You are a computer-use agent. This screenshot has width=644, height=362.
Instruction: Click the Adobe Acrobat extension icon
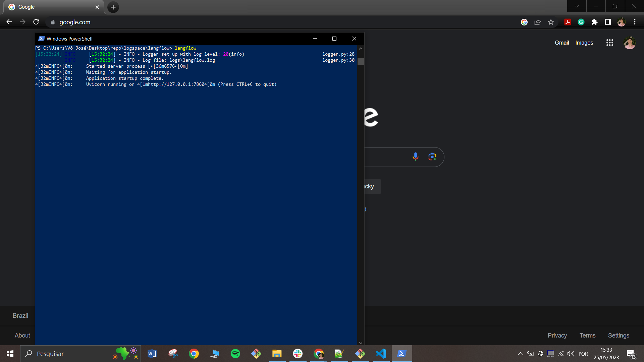[568, 22]
